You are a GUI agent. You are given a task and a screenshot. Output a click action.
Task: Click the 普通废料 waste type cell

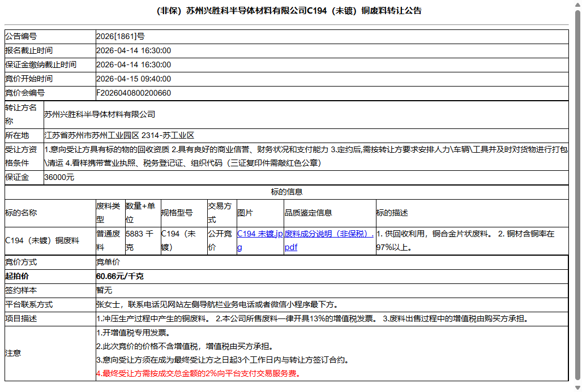click(110, 241)
